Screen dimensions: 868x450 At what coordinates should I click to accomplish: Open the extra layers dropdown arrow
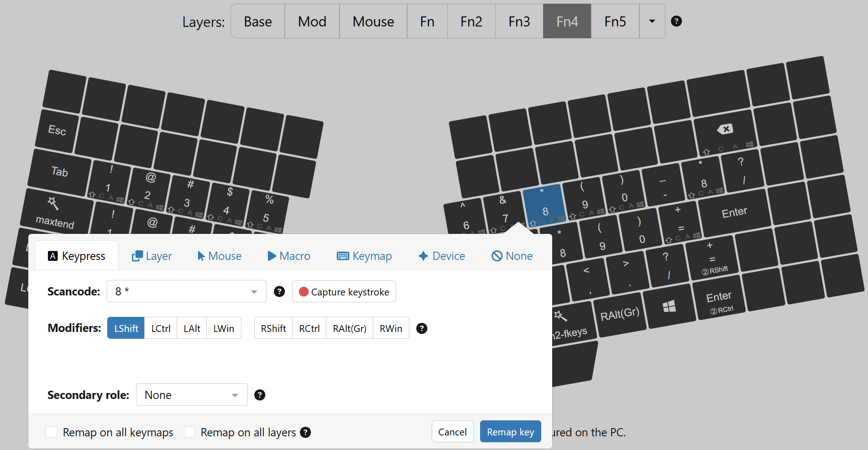point(652,21)
